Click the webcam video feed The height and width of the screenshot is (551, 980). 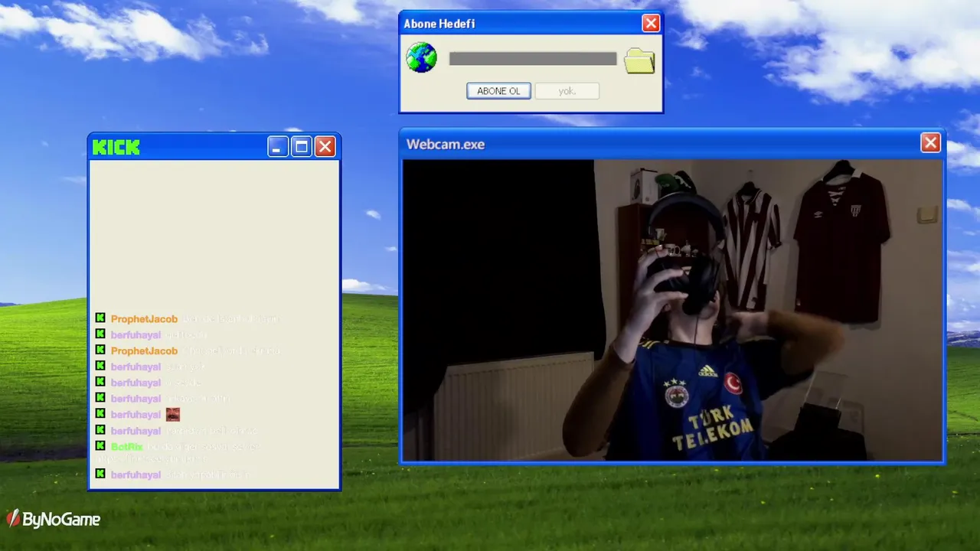pyautogui.click(x=672, y=310)
